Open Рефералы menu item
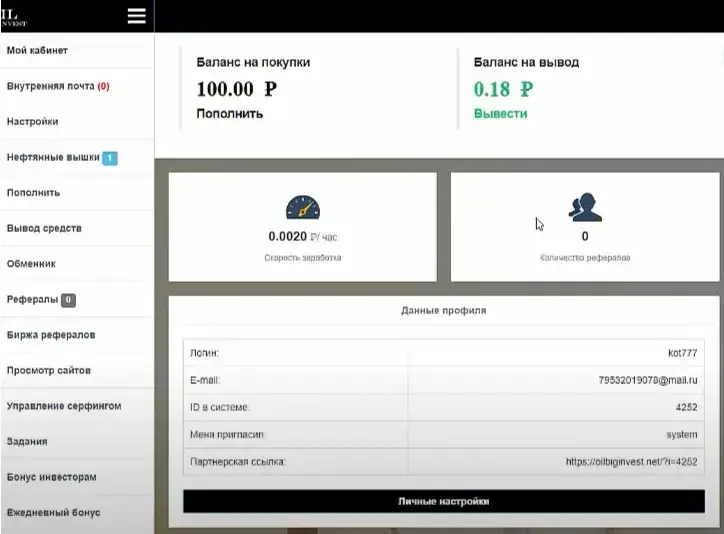724x534 pixels. (32, 299)
